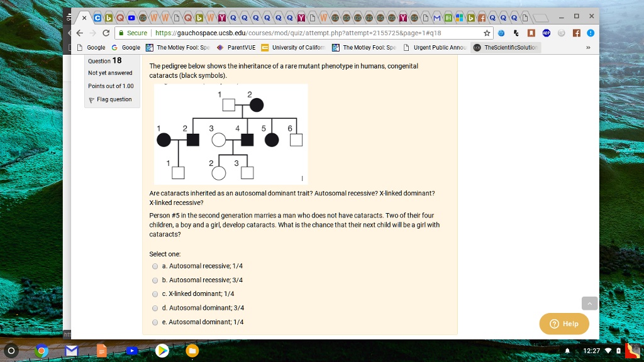This screenshot has height=362, width=644.
Task: Select option a. Autosomal recessive; 1/4
Action: [155, 266]
